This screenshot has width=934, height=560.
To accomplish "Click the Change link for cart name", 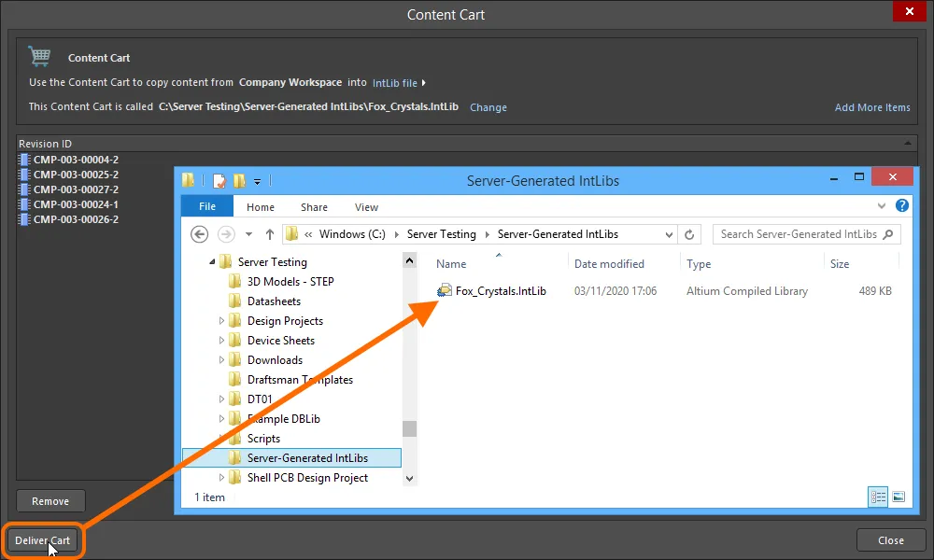I will 488,107.
